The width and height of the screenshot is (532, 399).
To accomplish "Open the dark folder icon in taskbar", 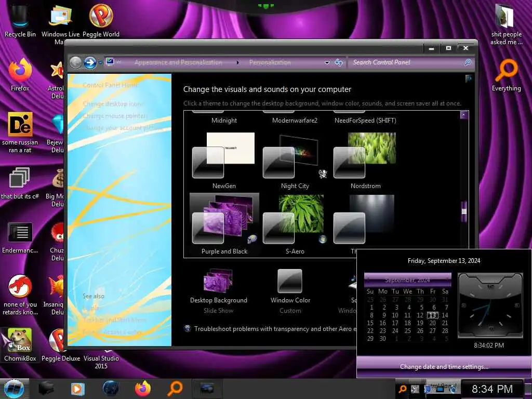I will [46, 389].
